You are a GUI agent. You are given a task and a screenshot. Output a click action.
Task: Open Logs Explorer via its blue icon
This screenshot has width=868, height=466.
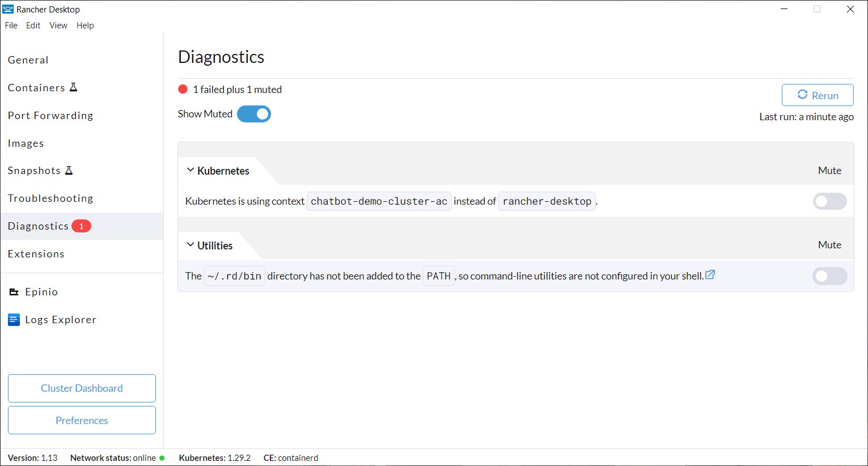14,320
